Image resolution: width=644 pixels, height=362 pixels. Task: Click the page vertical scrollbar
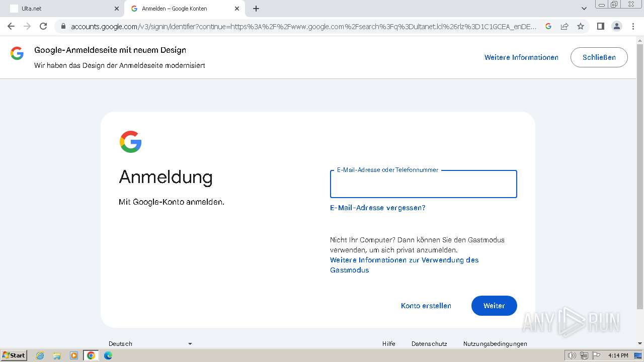tap(640, 176)
